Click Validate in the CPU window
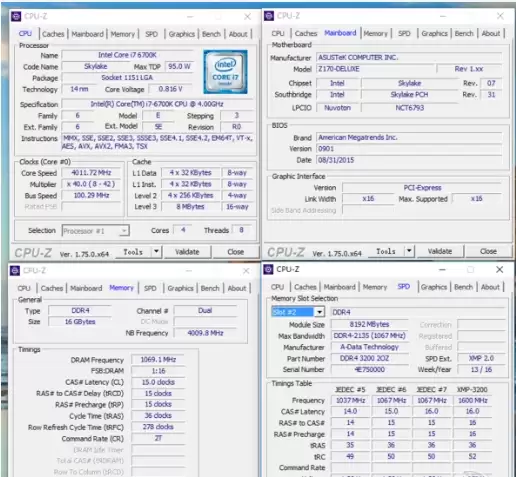The image size is (516, 477). pos(187,252)
